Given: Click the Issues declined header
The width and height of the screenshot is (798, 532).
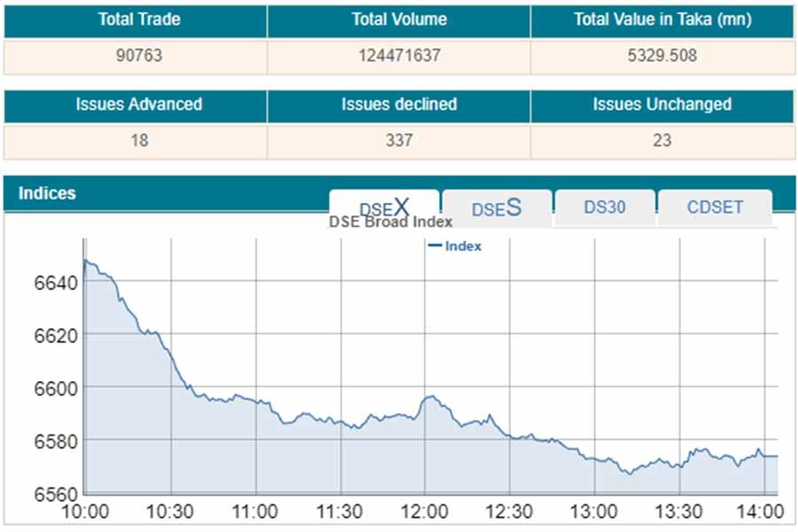Looking at the screenshot, I should click(399, 105).
